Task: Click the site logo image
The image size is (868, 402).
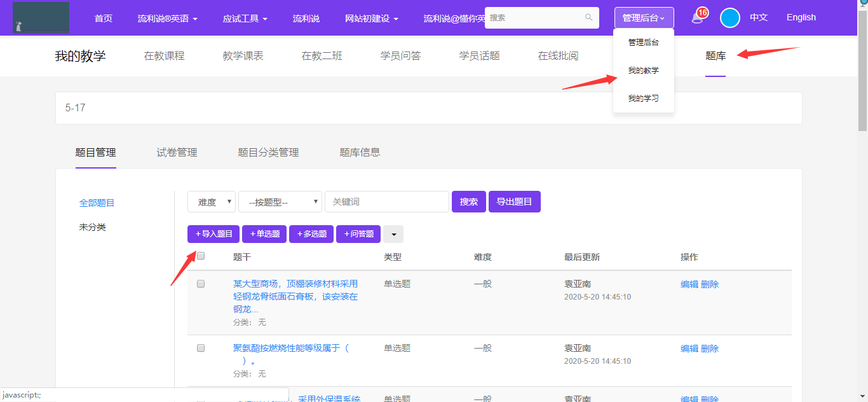Action: click(x=41, y=18)
